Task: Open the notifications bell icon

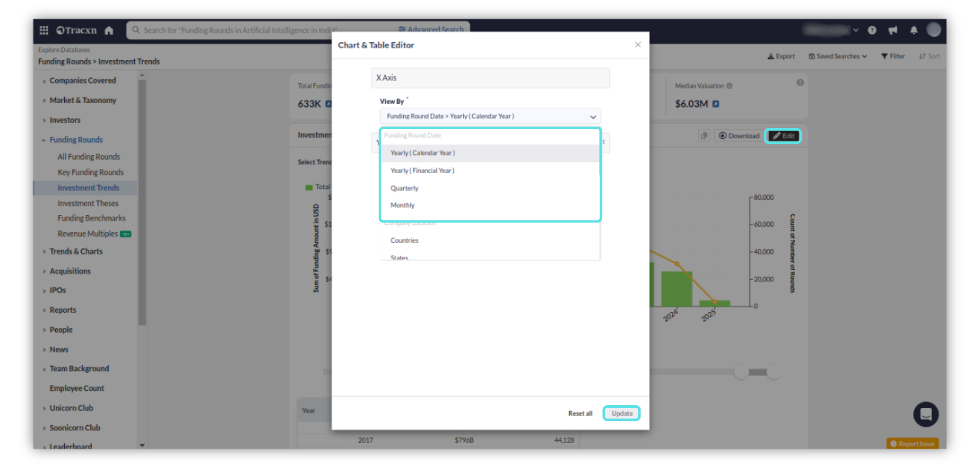Action: click(x=914, y=30)
